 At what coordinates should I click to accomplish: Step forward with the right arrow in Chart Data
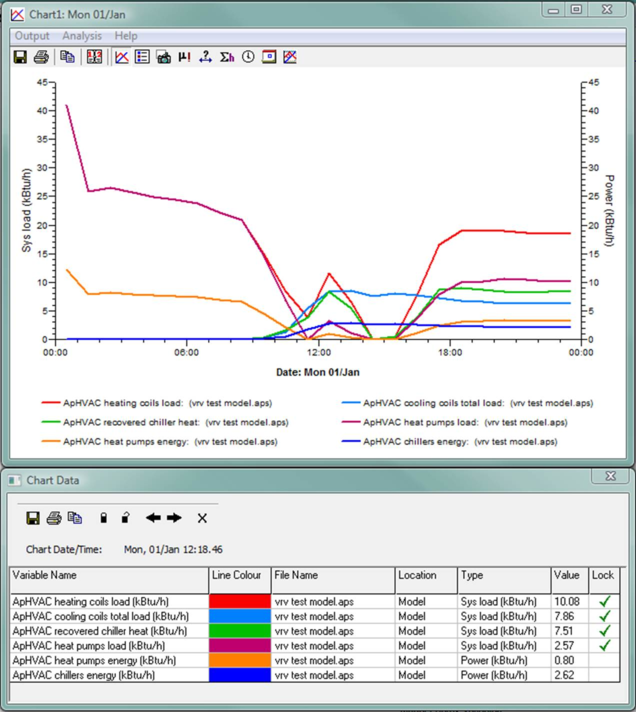pos(174,518)
